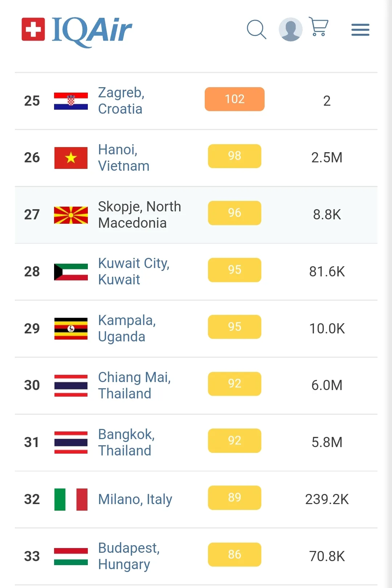Click the Kuwait flag icon
The height and width of the screenshot is (588, 392).
tap(71, 272)
